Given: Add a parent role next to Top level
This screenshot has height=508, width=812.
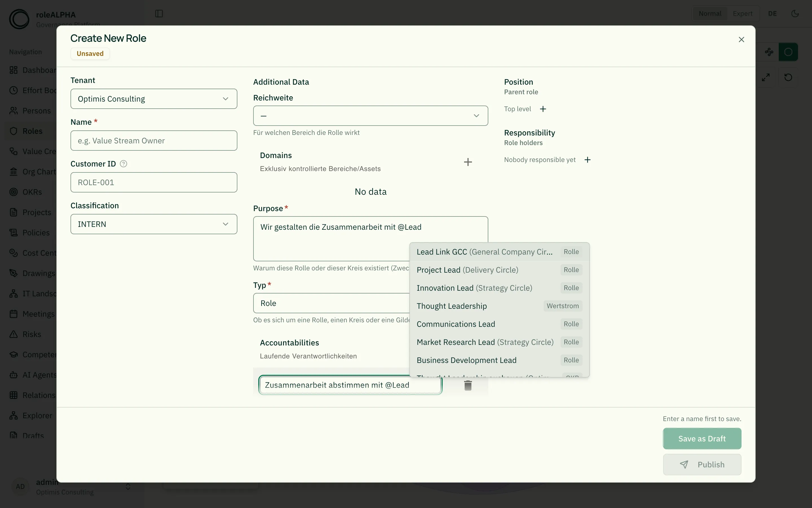Looking at the screenshot, I should (543, 109).
